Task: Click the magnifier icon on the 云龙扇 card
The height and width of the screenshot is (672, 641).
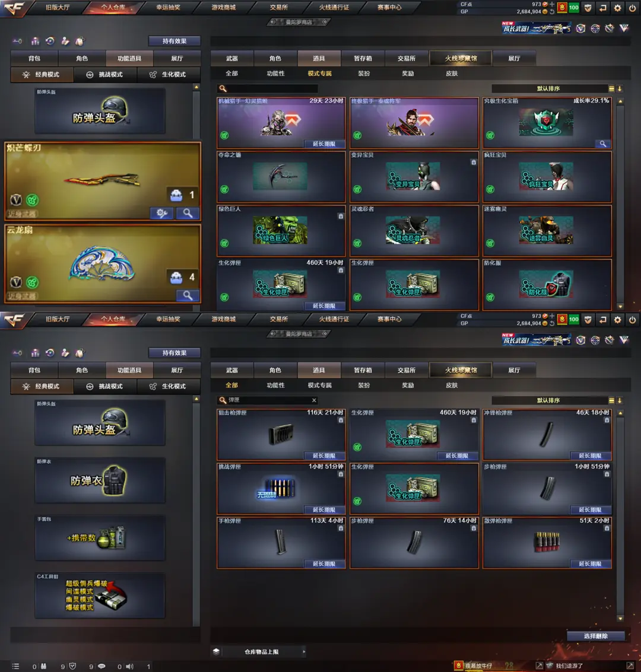Action: click(188, 295)
